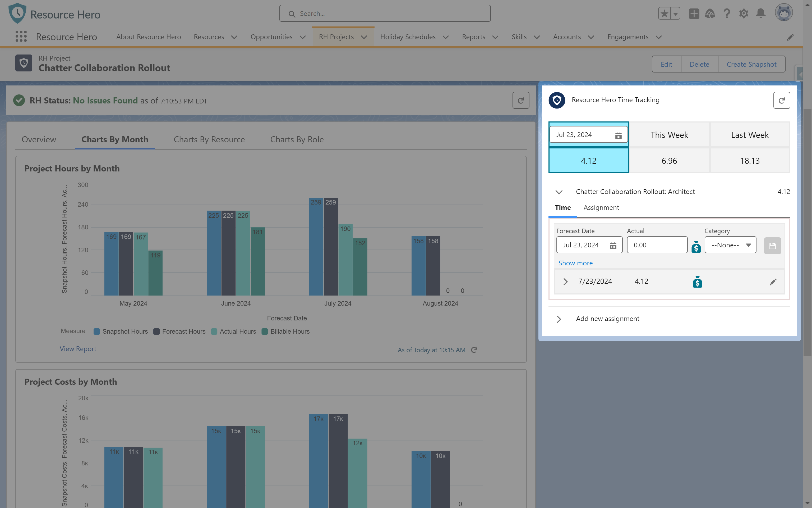Refresh the RH Status panel

(521, 101)
